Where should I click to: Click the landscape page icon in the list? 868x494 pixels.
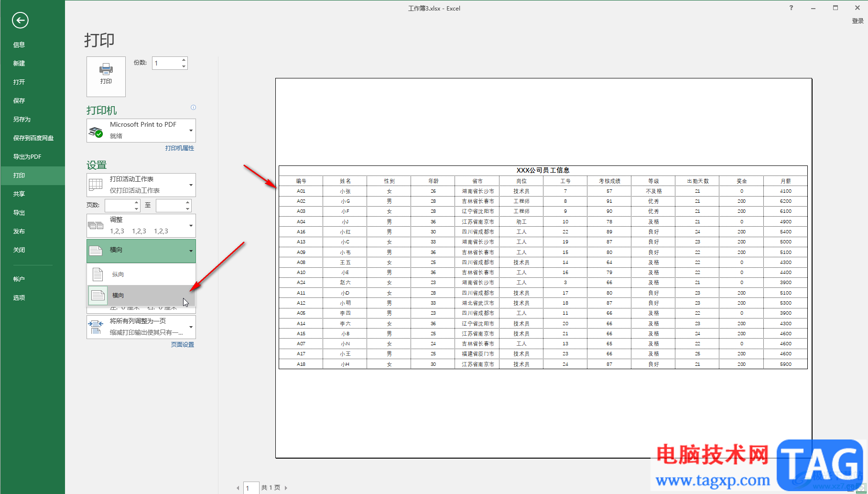coord(98,295)
